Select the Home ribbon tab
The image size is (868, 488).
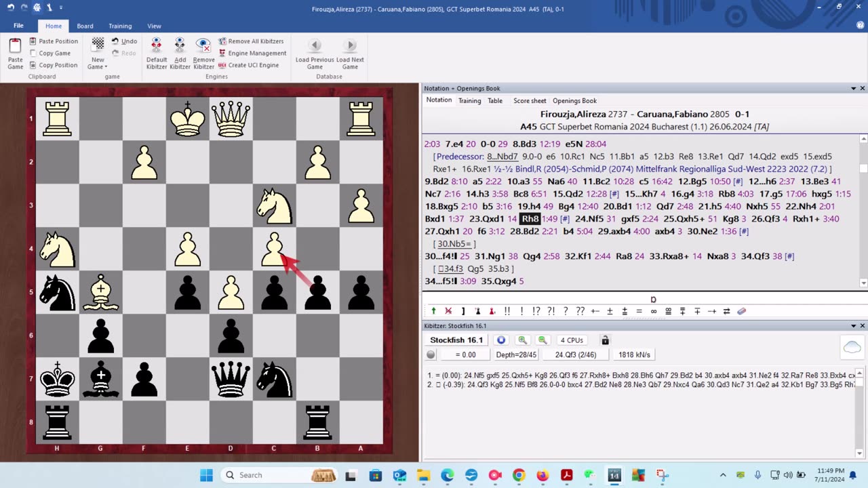point(54,26)
